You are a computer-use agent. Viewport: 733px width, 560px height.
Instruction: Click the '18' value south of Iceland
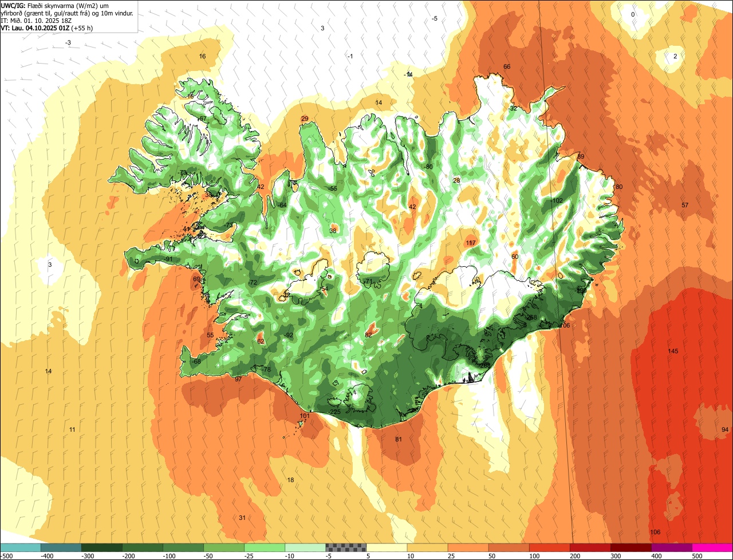point(290,480)
